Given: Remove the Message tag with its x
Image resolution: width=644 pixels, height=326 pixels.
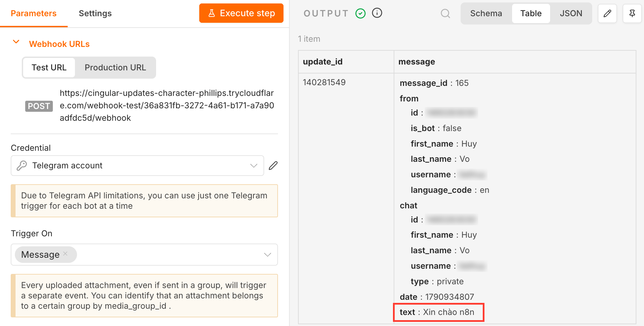Looking at the screenshot, I should 66,254.
